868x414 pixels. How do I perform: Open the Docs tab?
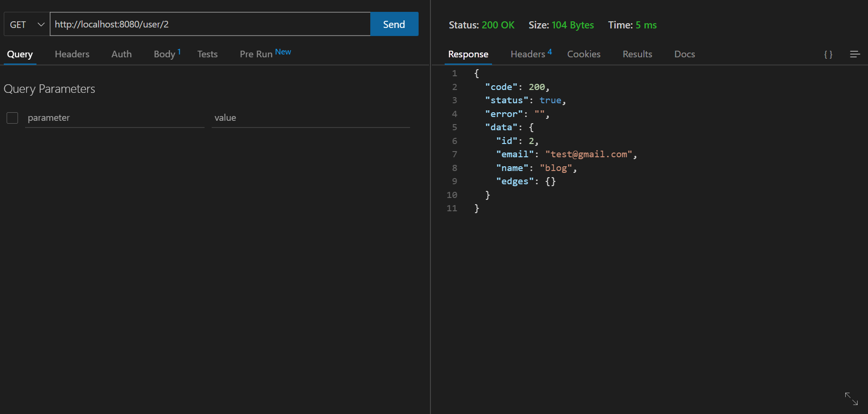pos(685,54)
